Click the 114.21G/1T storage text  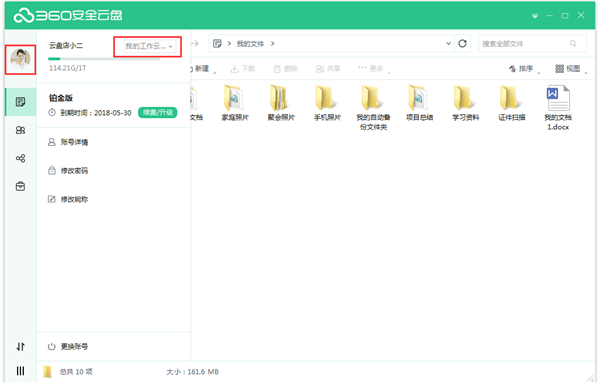[68, 68]
